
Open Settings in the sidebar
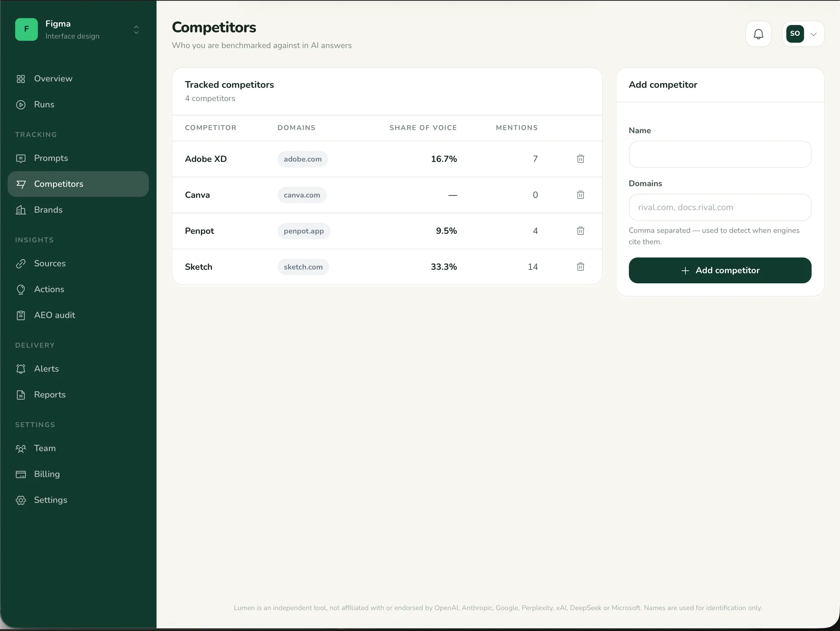(78, 500)
